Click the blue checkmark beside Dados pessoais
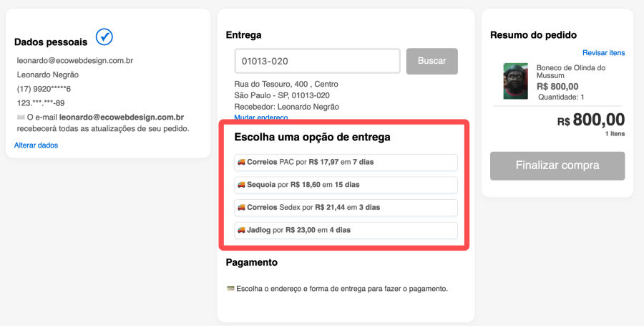 [x=104, y=36]
